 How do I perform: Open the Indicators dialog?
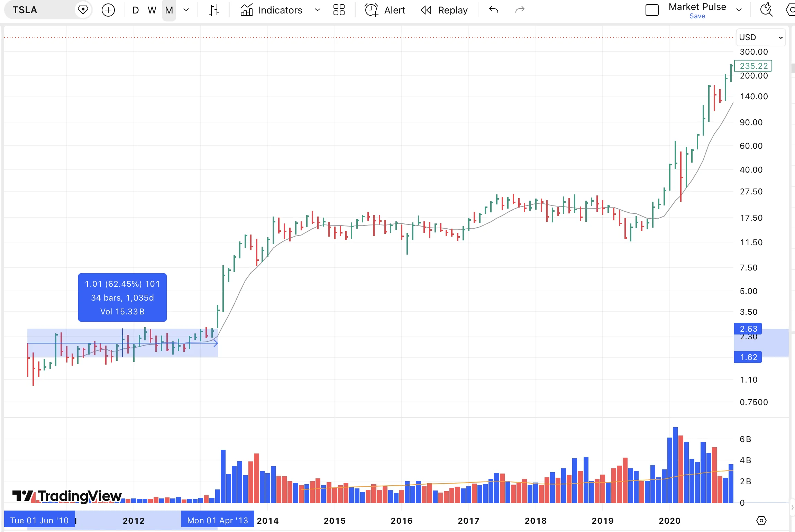(x=272, y=10)
